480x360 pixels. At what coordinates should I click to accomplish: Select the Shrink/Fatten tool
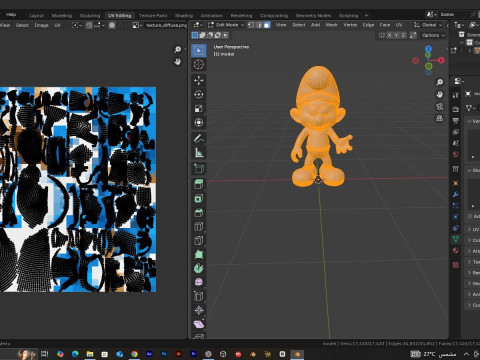(x=199, y=310)
